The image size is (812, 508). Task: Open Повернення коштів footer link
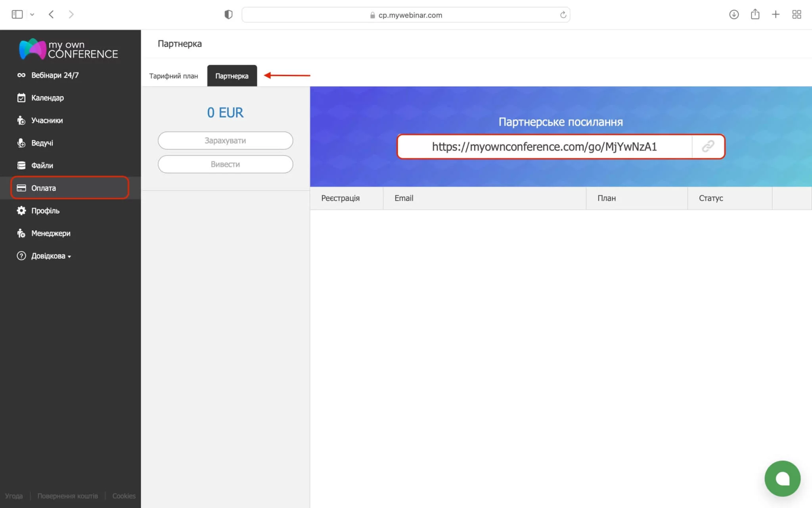(67, 496)
